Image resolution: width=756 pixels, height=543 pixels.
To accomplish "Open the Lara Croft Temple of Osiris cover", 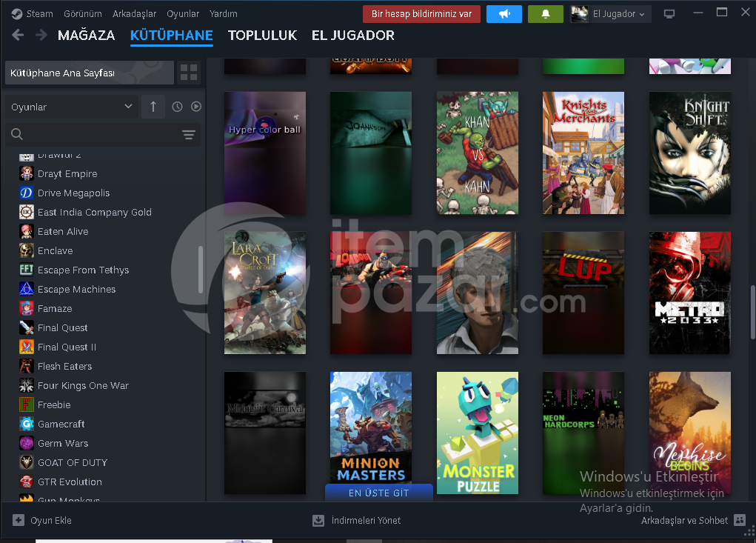I will point(265,293).
